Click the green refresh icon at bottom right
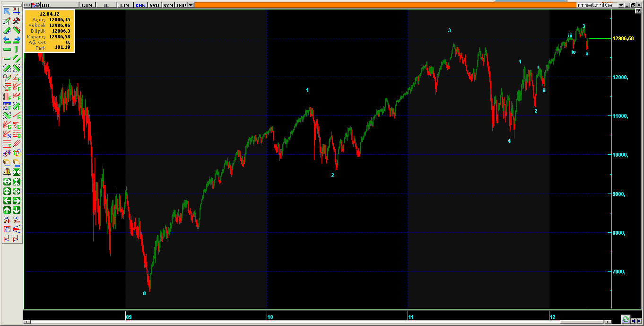The width and height of the screenshot is (644, 326). 626,319
